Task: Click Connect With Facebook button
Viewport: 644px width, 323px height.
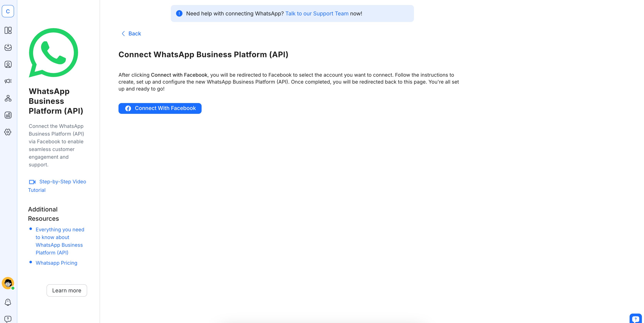Action: [x=160, y=108]
